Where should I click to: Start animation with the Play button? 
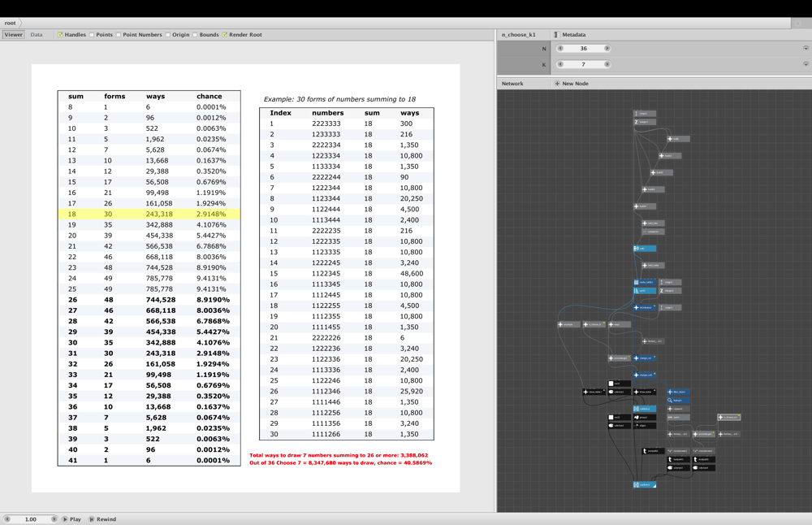click(x=72, y=518)
